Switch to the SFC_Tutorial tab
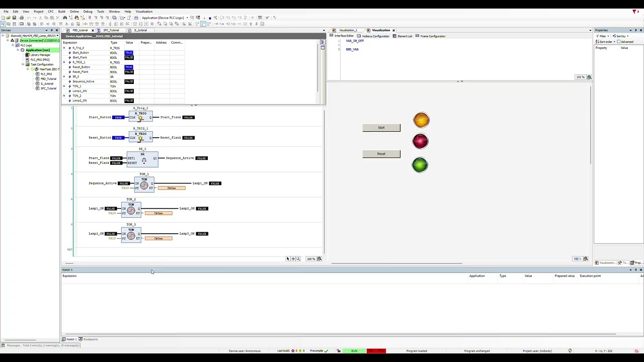The width and height of the screenshot is (644, 362). [111, 30]
